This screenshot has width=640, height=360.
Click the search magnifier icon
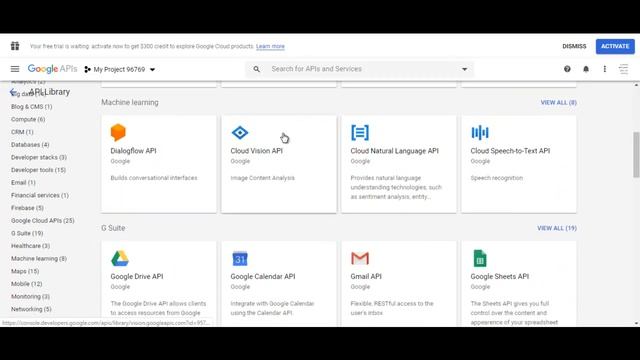[x=256, y=69]
